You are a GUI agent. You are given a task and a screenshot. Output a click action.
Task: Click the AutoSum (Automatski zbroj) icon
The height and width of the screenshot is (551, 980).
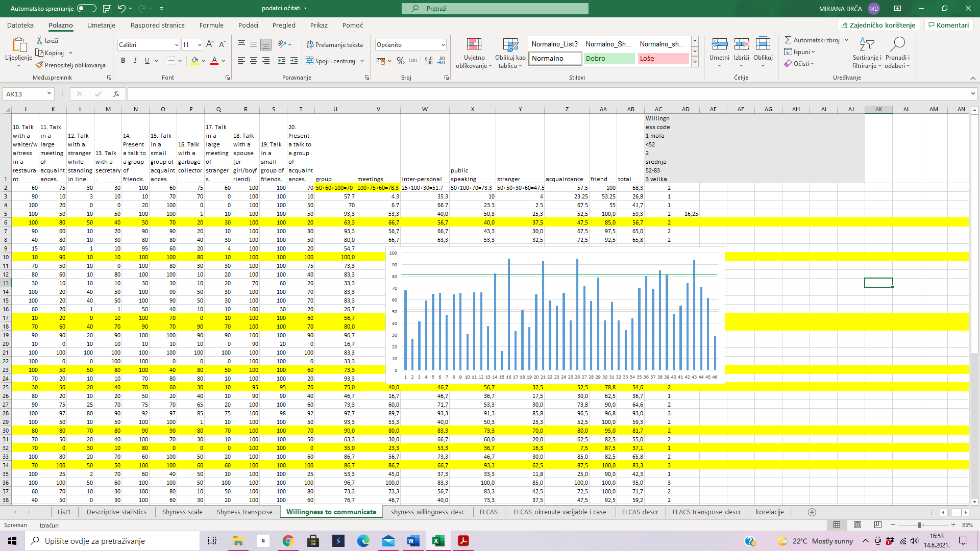(788, 40)
